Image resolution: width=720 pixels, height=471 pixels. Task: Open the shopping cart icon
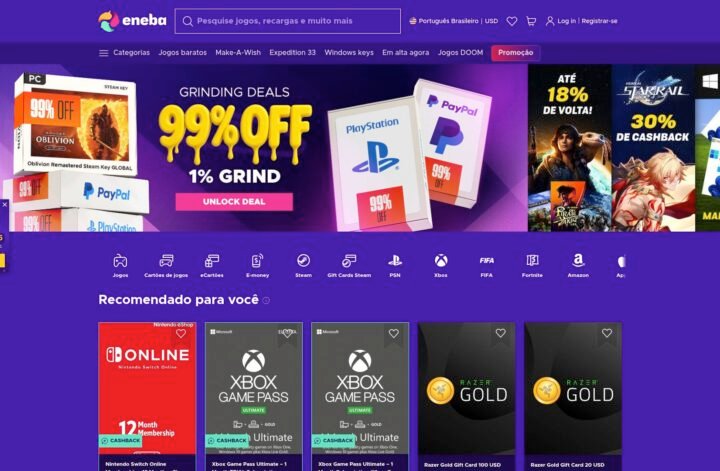531,21
